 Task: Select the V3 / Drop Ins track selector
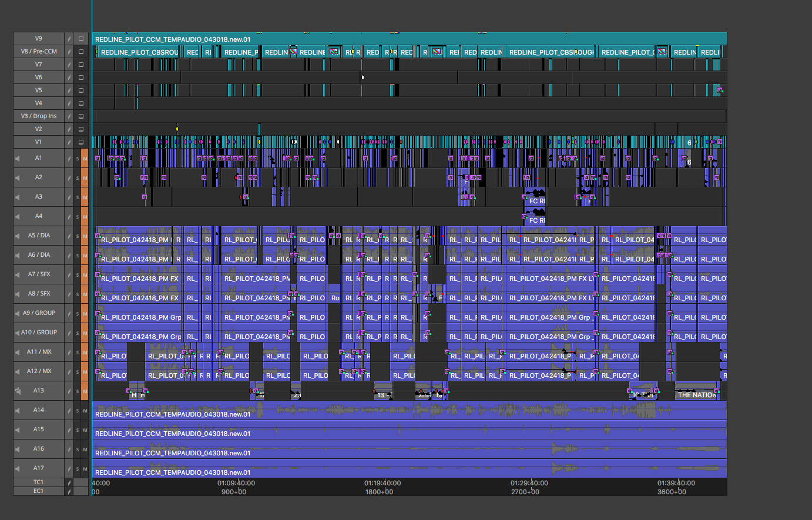click(x=39, y=116)
